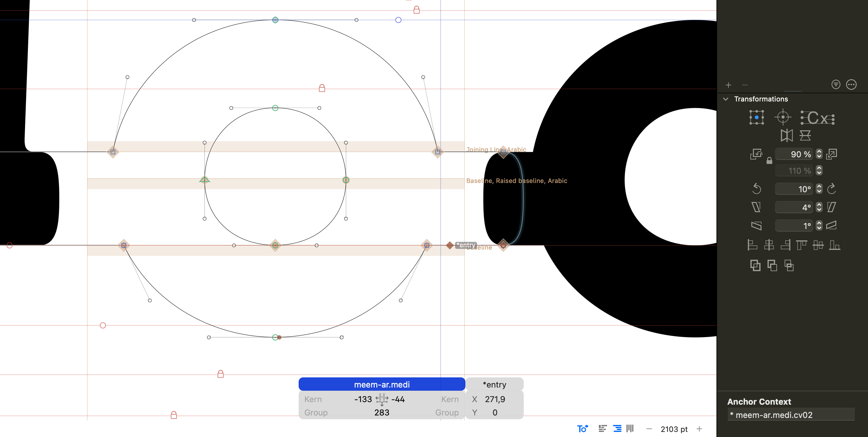
Task: Click the Anchor Context text field
Action: (x=791, y=415)
